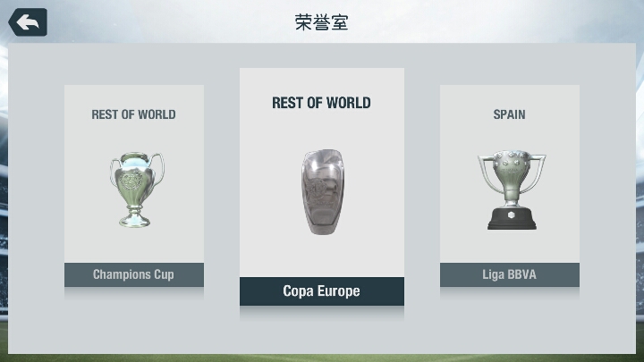Open the Liga BBVA label bar
This screenshot has width=644, height=362.
510,274
